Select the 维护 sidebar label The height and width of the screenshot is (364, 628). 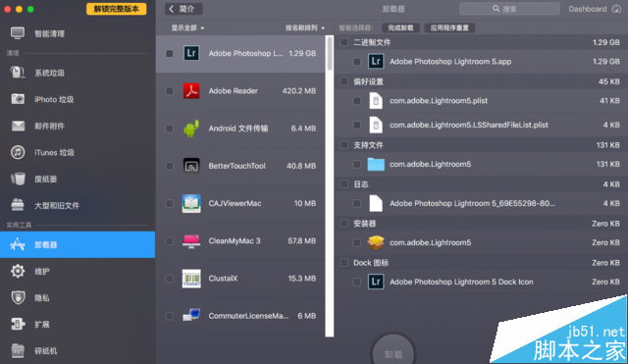click(41, 272)
